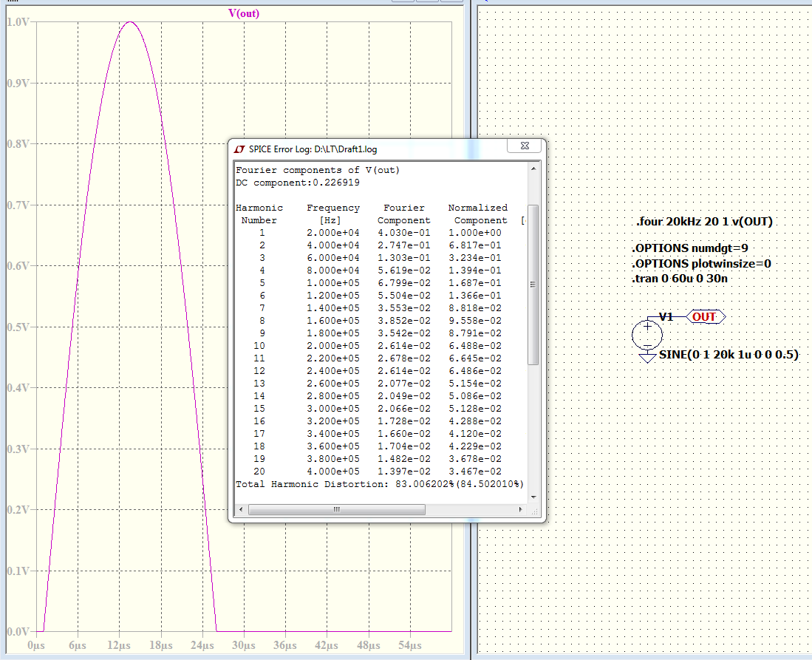Click the V1 voltage source symbol
812x660 pixels.
[647, 335]
